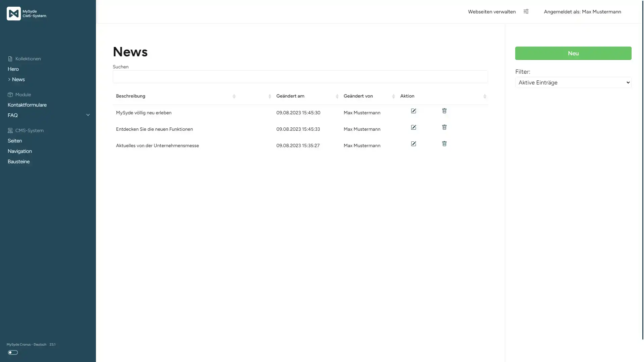This screenshot has width=644, height=362.
Task: Edit 'Entdecken Sie die neuen Funktionen' entry
Action: [x=414, y=127]
